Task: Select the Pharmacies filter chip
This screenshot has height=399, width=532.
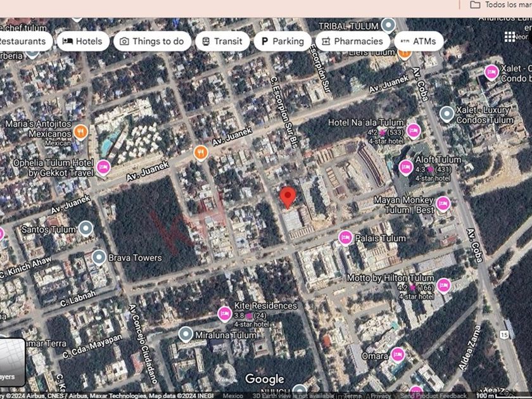Action: click(353, 41)
